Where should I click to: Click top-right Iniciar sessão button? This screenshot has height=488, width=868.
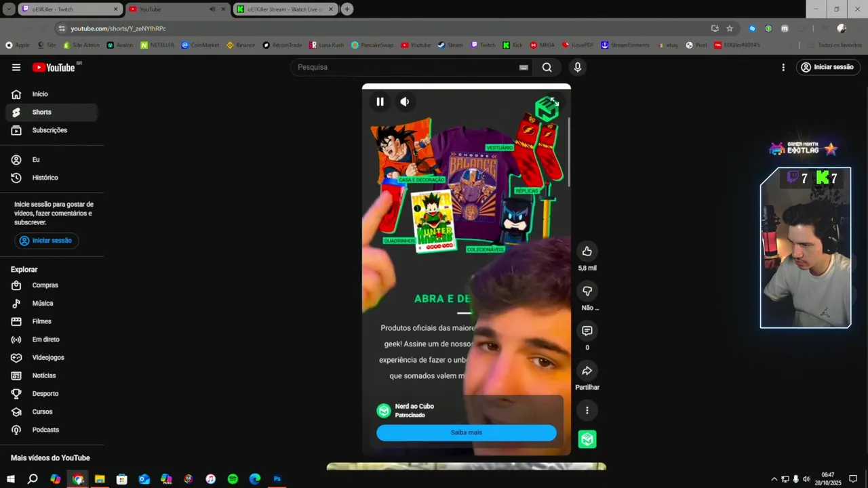828,67
